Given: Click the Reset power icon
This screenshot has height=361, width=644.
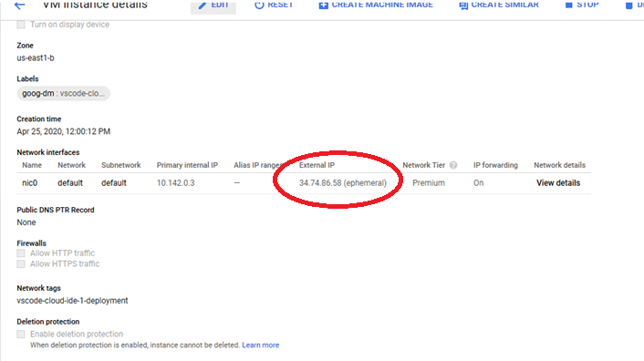Looking at the screenshot, I should 259,5.
